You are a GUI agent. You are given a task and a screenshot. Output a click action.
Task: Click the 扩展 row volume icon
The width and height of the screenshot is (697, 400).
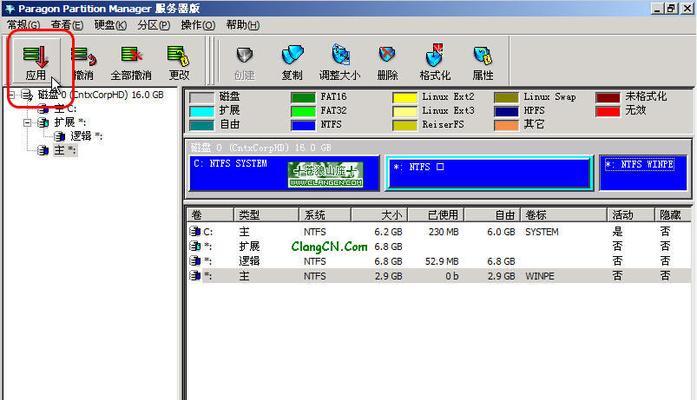[195, 246]
